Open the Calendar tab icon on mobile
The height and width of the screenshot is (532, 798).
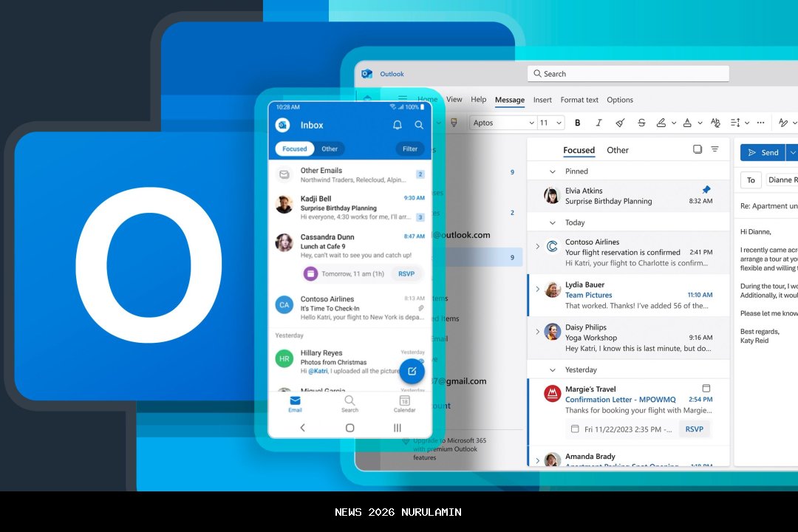404,403
